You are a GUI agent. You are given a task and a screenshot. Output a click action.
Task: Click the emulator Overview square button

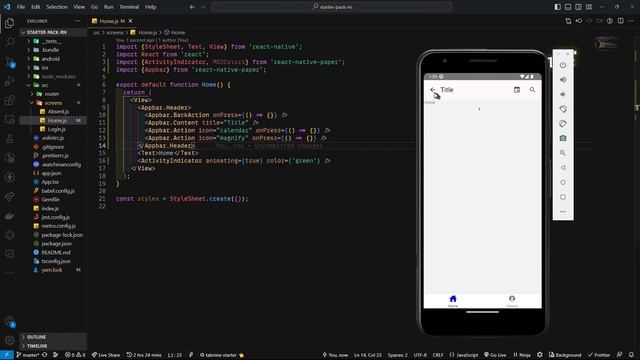(563, 197)
